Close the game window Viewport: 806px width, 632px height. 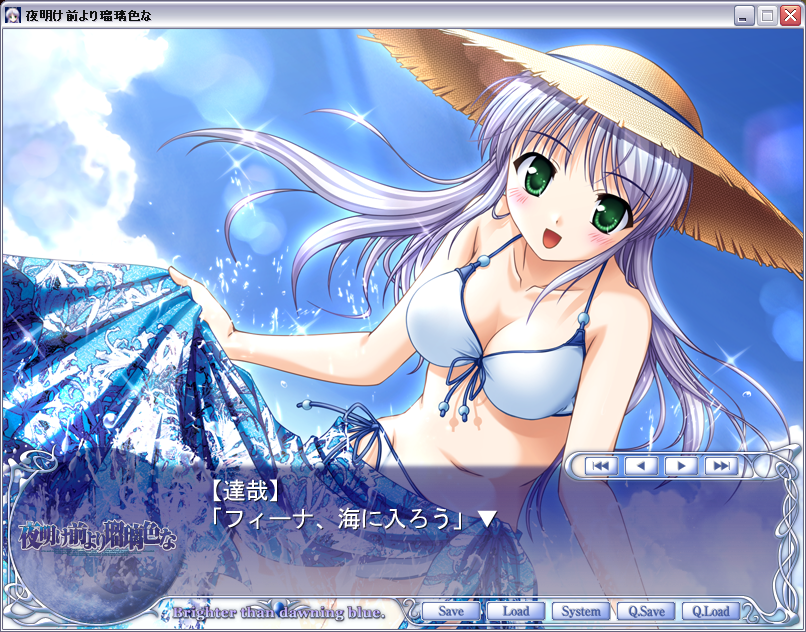pos(790,15)
